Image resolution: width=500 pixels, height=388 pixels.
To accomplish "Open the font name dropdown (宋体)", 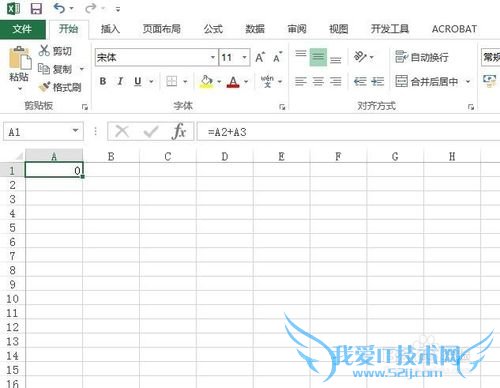I will pyautogui.click(x=213, y=57).
